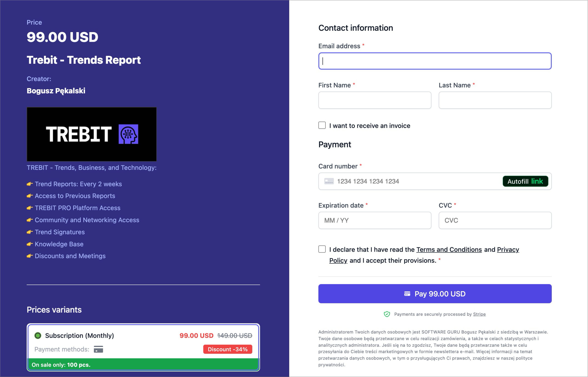Click the pointing hand beside Knowledge Base
Viewport: 588px width, 377px height.
[30, 244]
